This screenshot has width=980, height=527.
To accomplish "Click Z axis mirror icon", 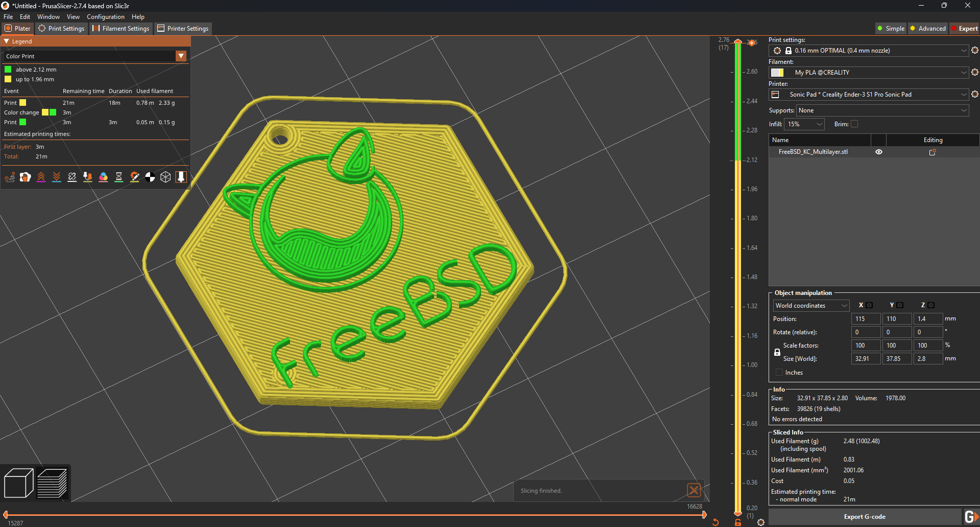I will [x=931, y=305].
